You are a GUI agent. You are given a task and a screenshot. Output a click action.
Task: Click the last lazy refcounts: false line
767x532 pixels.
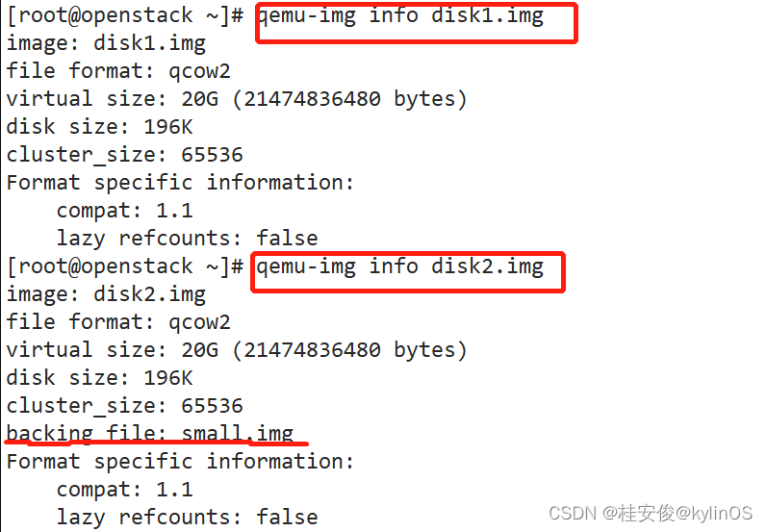[188, 518]
